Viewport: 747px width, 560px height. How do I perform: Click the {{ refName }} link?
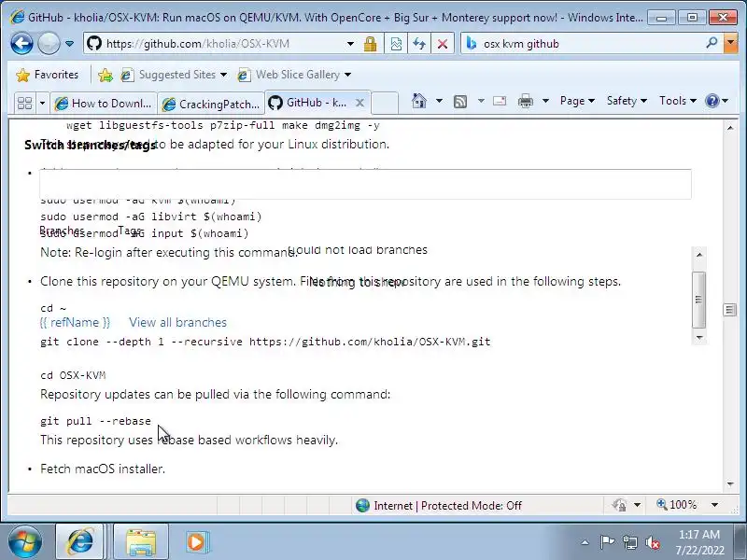click(x=75, y=322)
